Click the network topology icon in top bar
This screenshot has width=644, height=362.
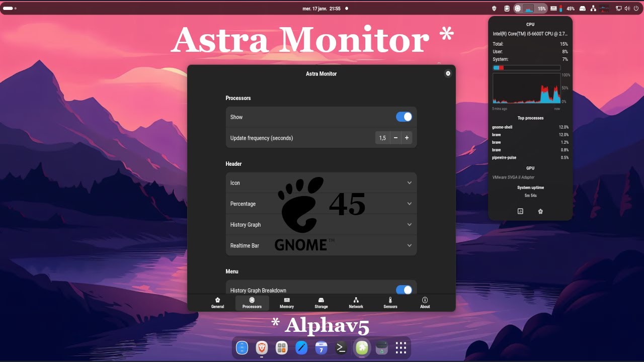pyautogui.click(x=593, y=9)
